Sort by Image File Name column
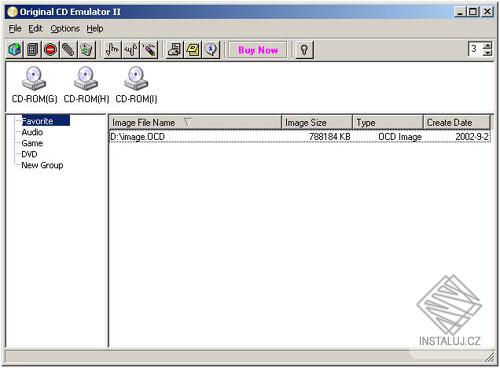This screenshot has width=500, height=368. [x=195, y=123]
